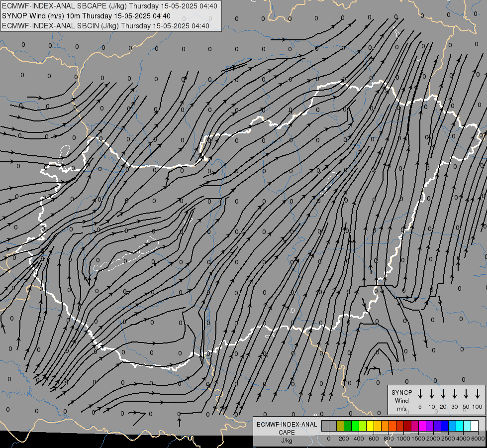Click the 30 m/s wind legend value
The height and width of the screenshot is (448, 487).
(455, 407)
